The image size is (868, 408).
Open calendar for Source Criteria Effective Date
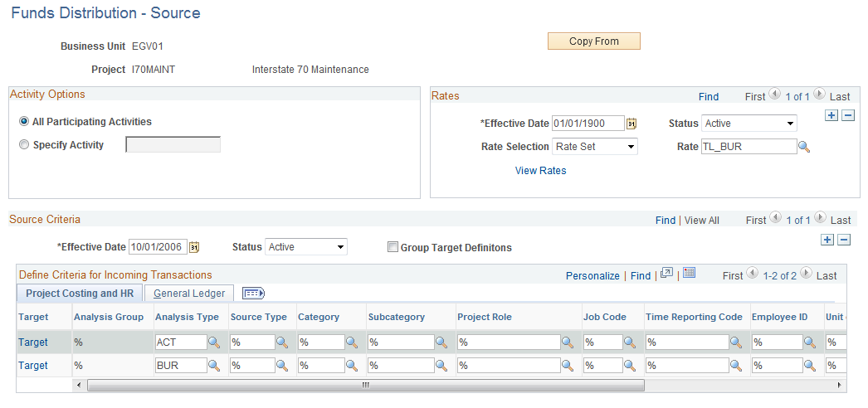[x=193, y=247]
